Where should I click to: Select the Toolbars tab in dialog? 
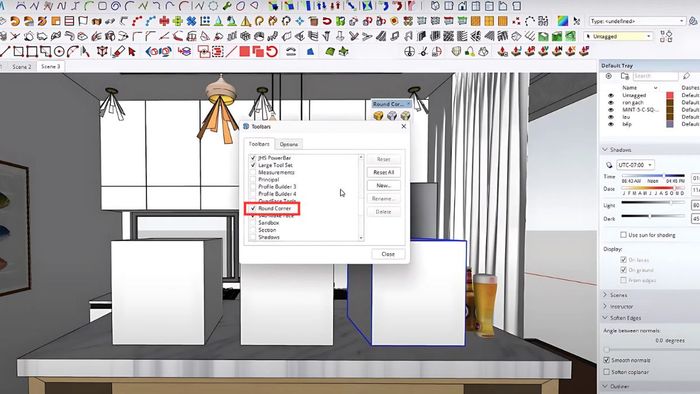pos(259,144)
